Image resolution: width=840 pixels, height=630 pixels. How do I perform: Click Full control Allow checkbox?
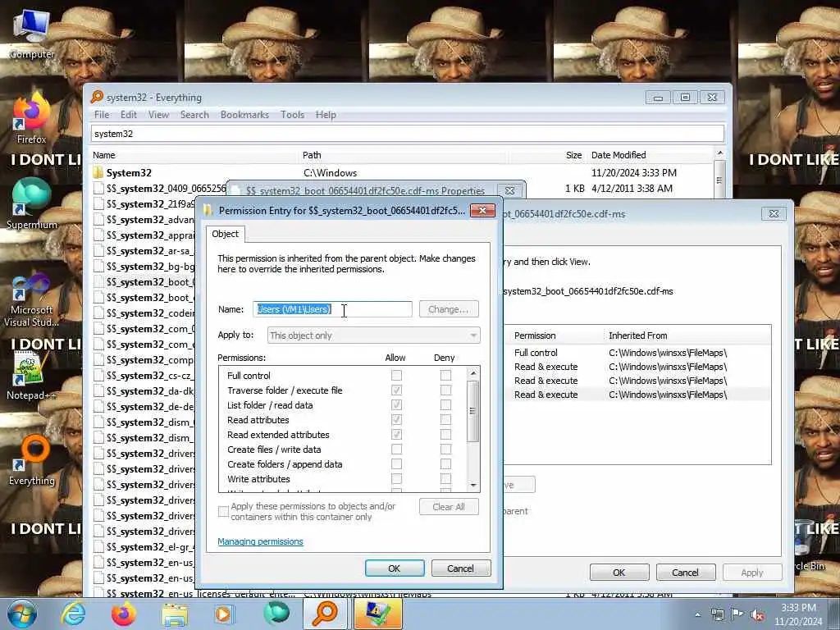pos(396,375)
